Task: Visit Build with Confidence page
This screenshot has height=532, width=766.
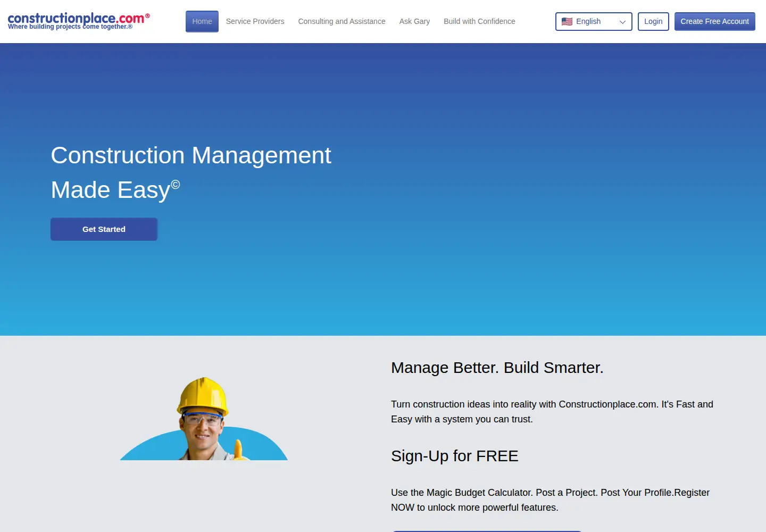Action: pyautogui.click(x=479, y=21)
